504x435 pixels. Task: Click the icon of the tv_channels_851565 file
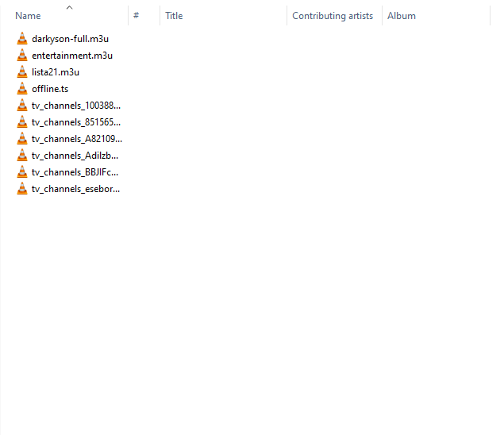(x=22, y=121)
